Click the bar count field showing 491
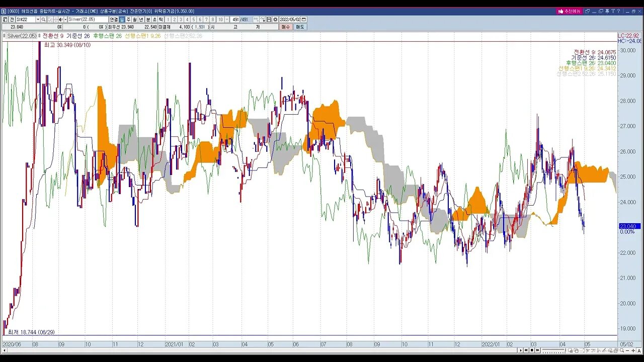644x362 pixels. [235, 20]
